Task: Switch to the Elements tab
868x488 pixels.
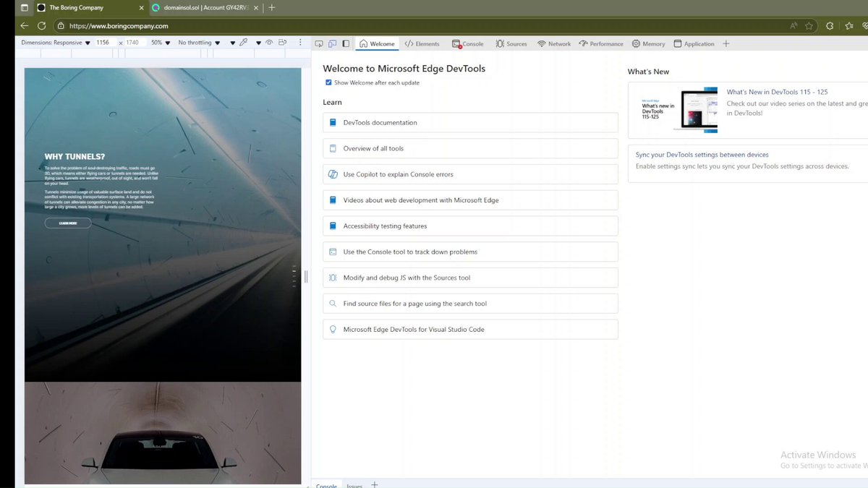Action: 422,43
